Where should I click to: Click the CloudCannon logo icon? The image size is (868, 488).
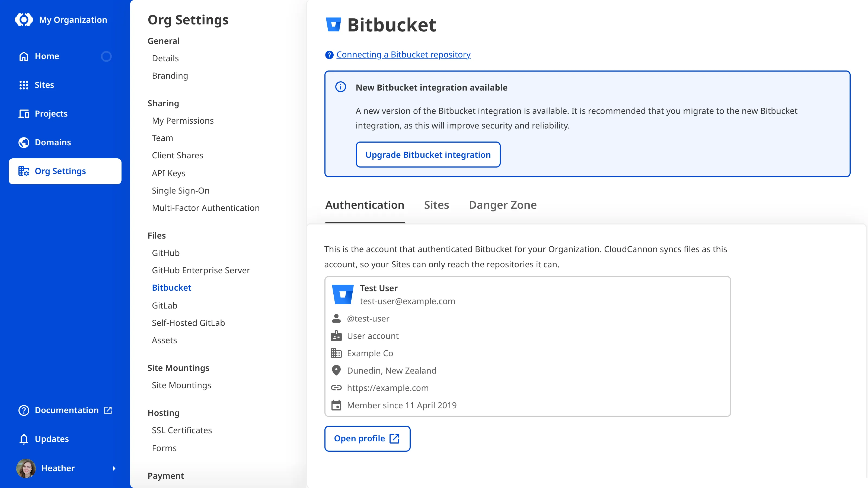coord(24,20)
